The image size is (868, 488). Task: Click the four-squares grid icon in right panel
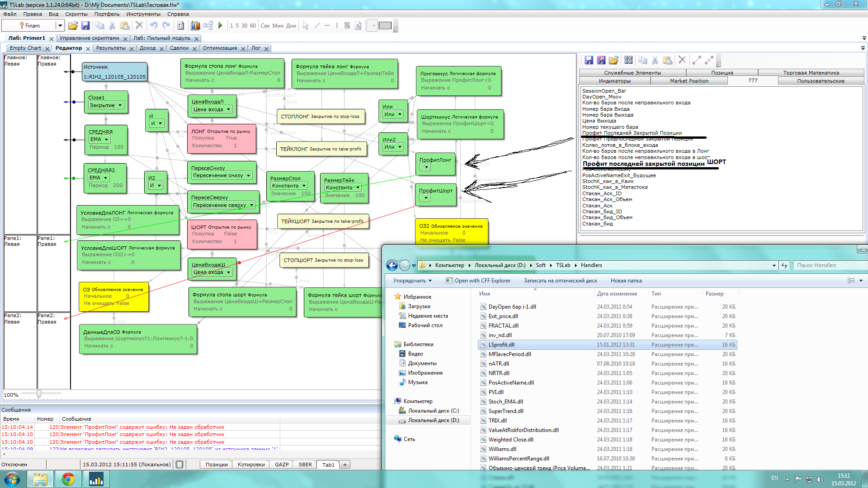click(x=628, y=60)
